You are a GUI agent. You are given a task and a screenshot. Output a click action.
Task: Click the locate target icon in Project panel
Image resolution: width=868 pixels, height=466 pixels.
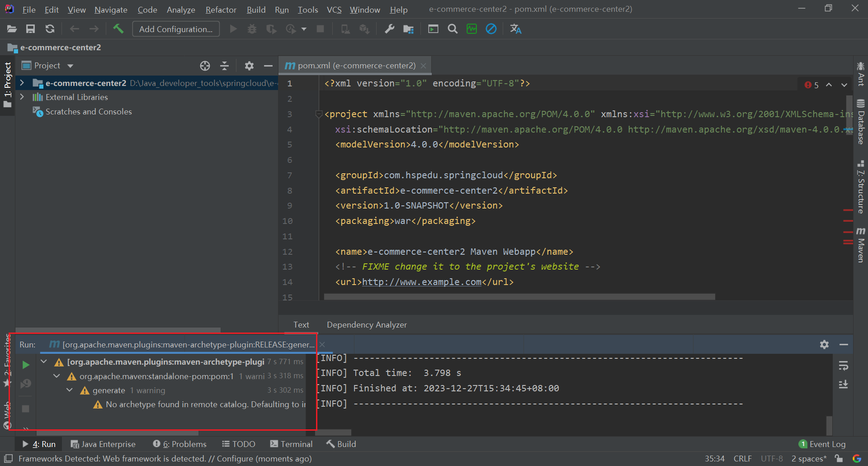pyautogui.click(x=205, y=66)
